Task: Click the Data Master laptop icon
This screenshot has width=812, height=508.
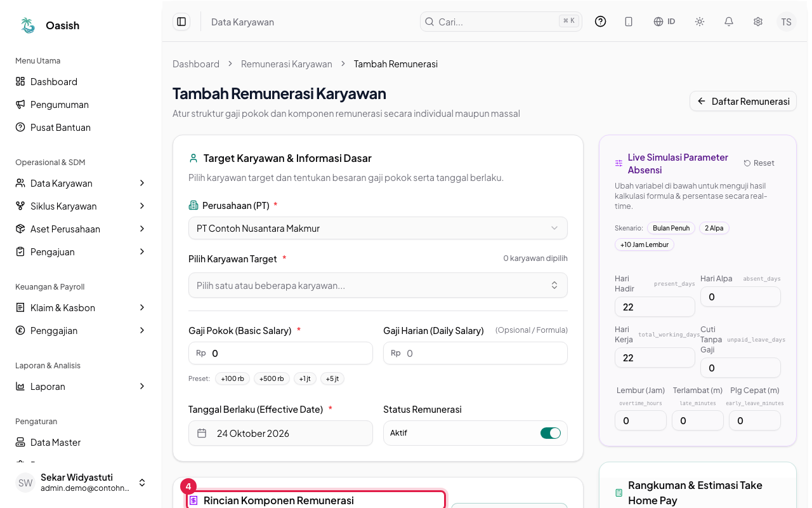Action: (20, 442)
